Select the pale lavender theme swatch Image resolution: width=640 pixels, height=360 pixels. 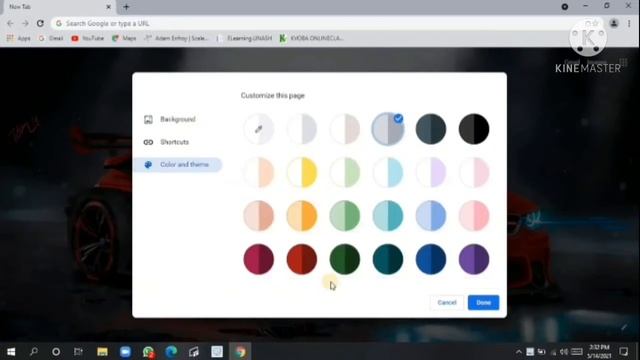click(x=431, y=172)
